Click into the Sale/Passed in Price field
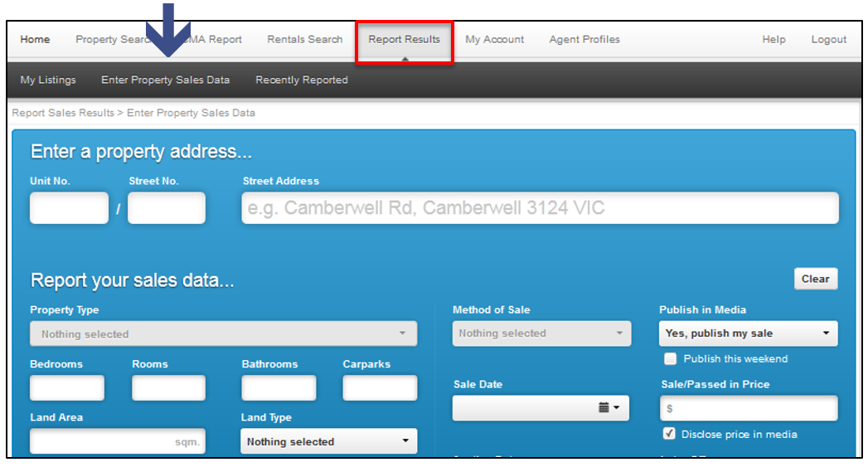Screen dimensions: 868x467 click(x=748, y=408)
